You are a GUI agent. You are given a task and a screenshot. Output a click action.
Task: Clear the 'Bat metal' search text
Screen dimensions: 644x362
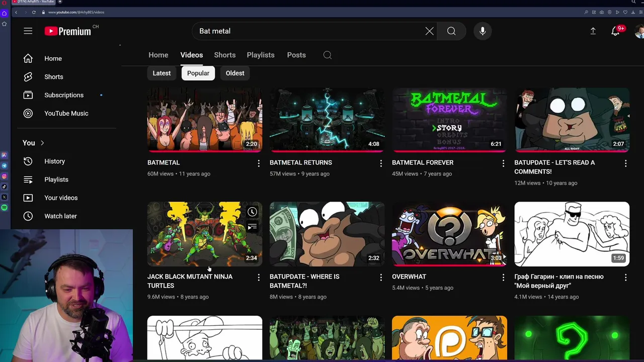(x=429, y=31)
